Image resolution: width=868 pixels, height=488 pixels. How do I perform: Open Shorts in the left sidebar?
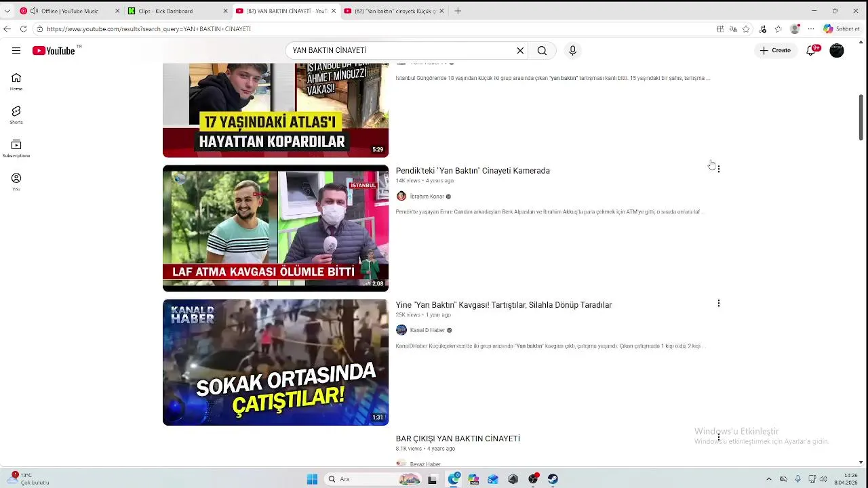[x=16, y=115]
